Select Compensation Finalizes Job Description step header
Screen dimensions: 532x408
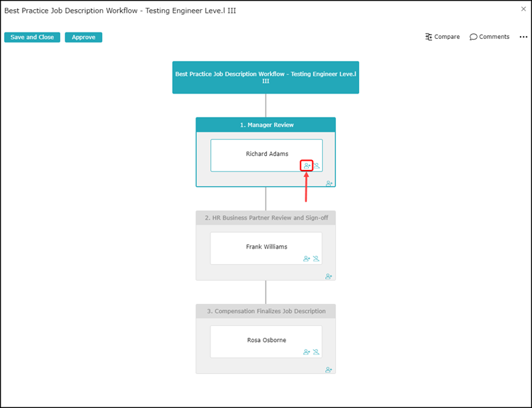[266, 311]
